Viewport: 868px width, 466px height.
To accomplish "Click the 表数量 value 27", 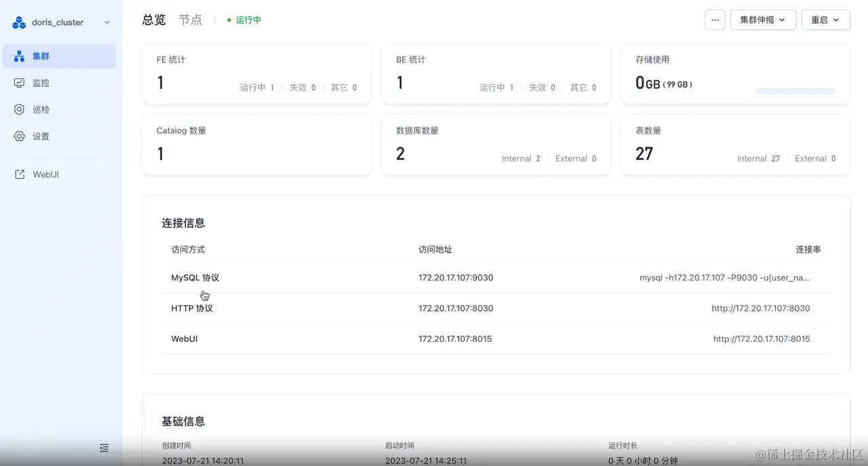I will 644,154.
